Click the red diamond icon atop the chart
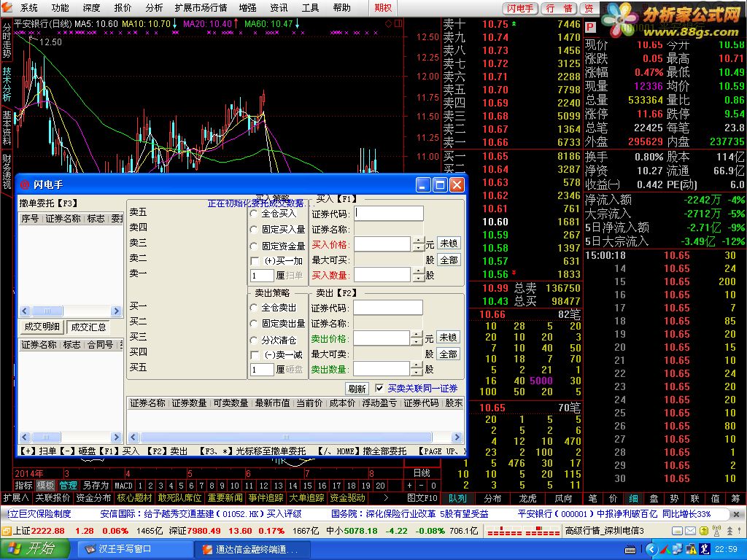 (389, 23)
